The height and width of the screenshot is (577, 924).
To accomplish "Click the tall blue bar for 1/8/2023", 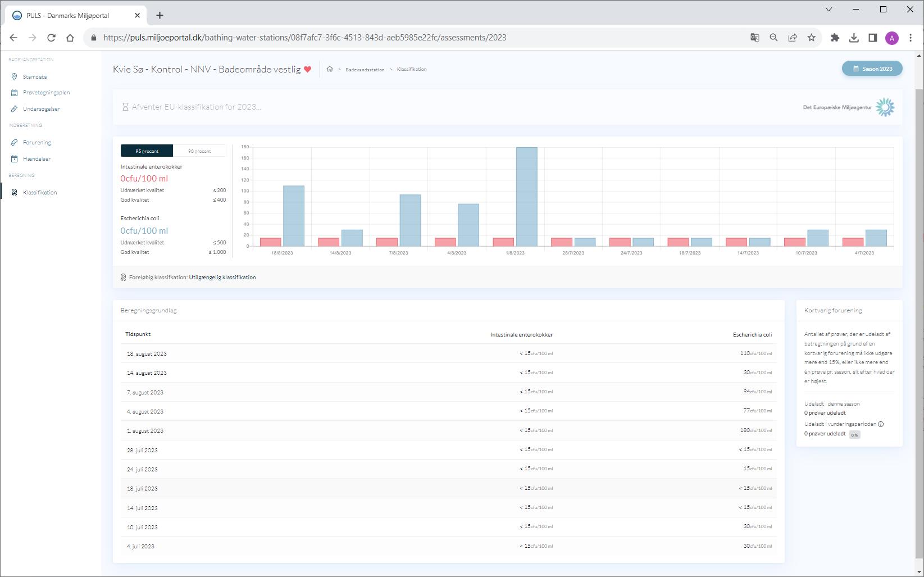I will click(x=527, y=197).
